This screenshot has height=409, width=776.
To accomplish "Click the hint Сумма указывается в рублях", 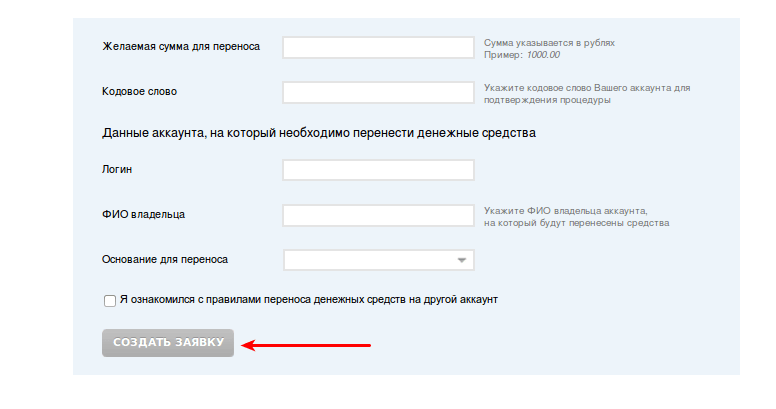I will (x=549, y=43).
